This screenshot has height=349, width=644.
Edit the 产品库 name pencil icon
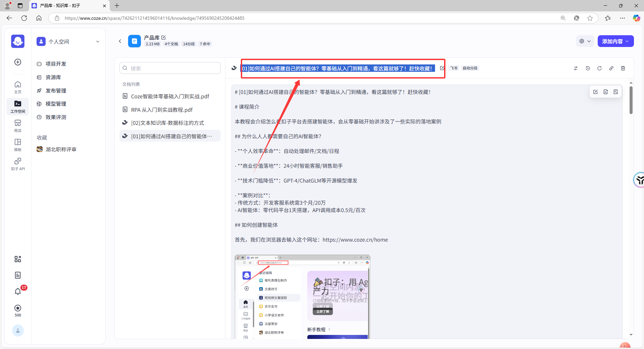[x=164, y=38]
